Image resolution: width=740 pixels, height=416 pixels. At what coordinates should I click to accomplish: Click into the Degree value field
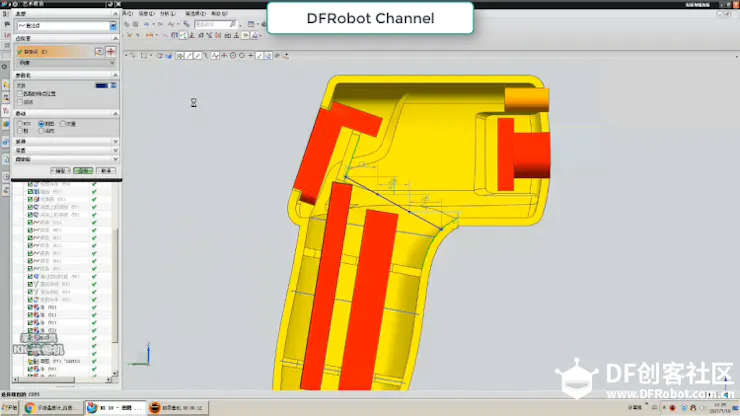(101, 85)
